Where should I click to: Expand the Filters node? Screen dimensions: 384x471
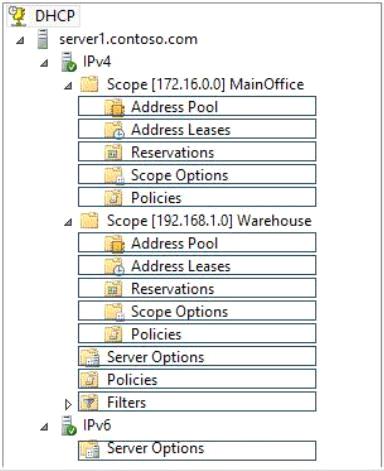coord(68,404)
